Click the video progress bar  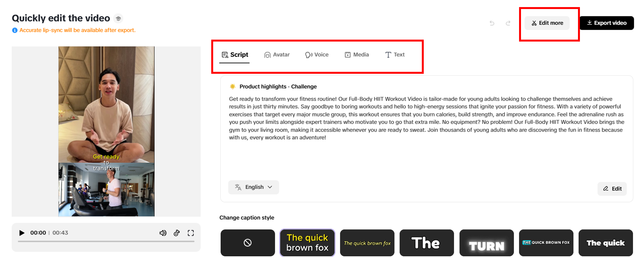pyautogui.click(x=106, y=241)
